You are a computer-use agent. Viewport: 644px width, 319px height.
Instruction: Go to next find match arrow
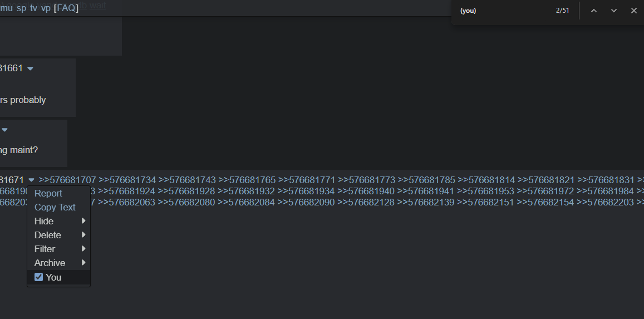pos(613,11)
